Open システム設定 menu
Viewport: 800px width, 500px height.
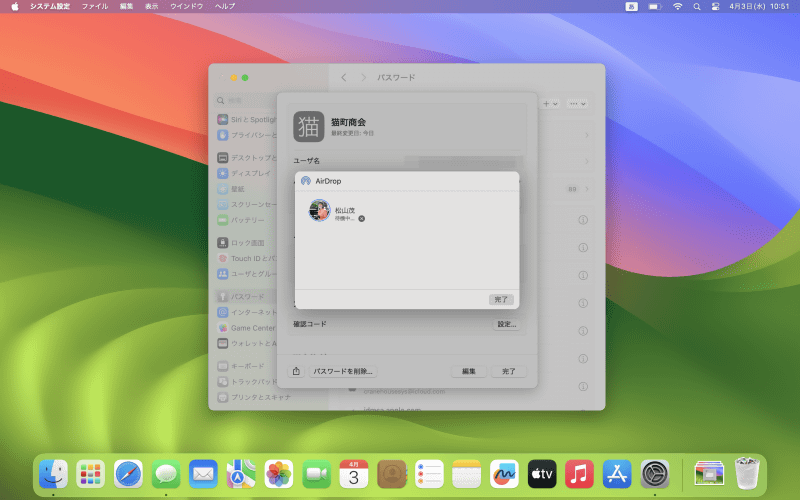coord(50,7)
